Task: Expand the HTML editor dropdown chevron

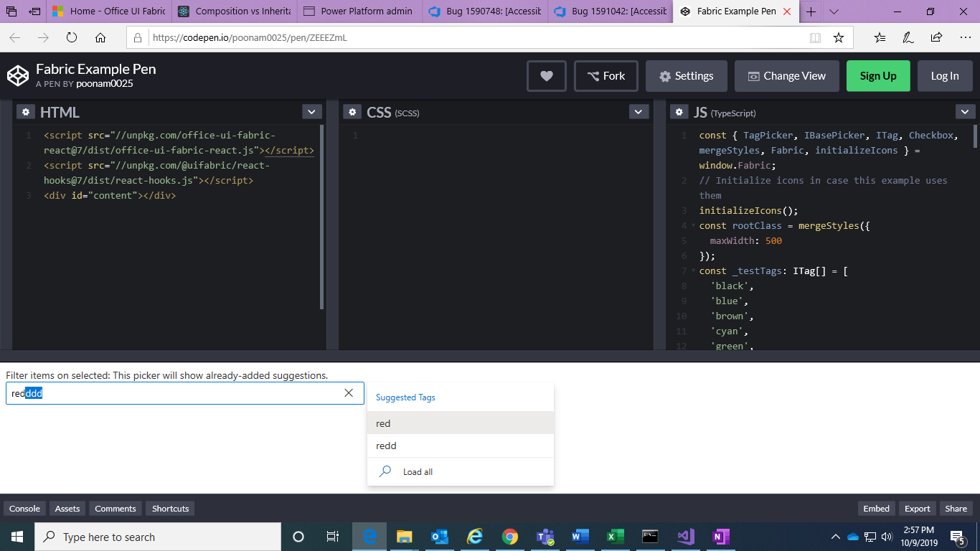Action: point(312,112)
